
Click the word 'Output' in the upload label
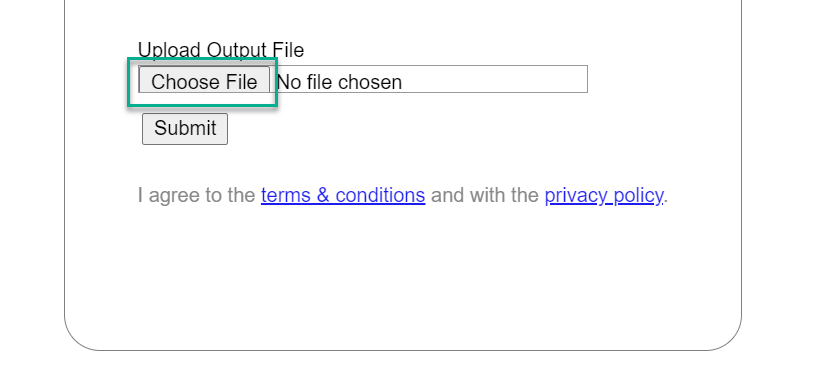point(236,50)
